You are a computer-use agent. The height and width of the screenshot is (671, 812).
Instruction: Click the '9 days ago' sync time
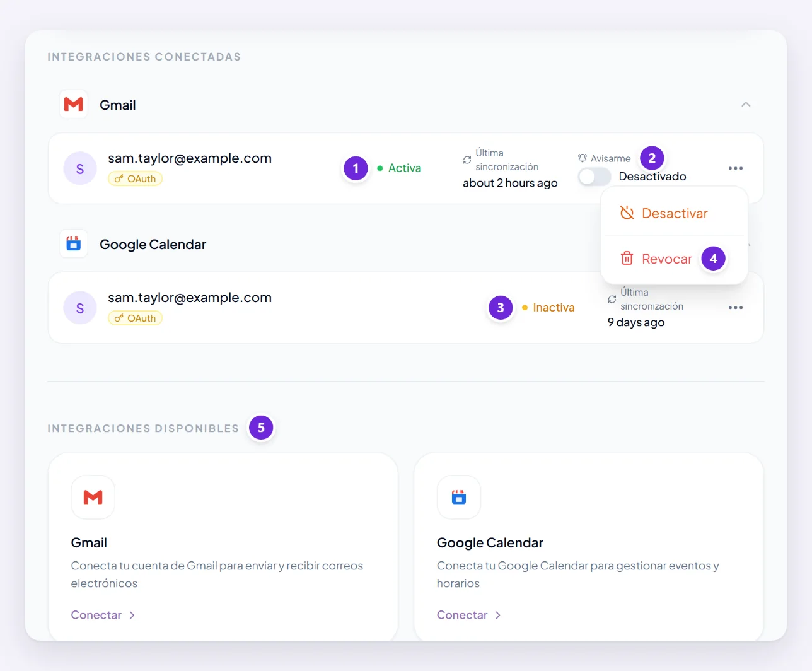pos(636,322)
